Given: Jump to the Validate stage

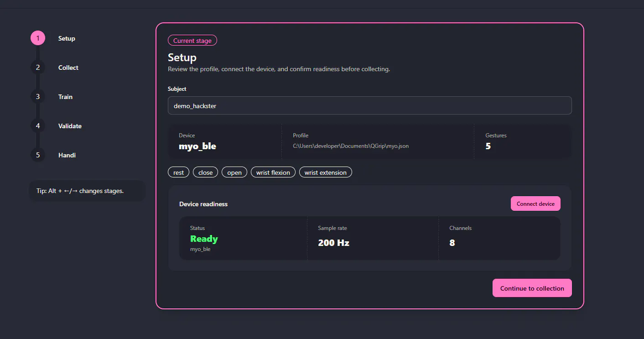Looking at the screenshot, I should click(x=56, y=126).
